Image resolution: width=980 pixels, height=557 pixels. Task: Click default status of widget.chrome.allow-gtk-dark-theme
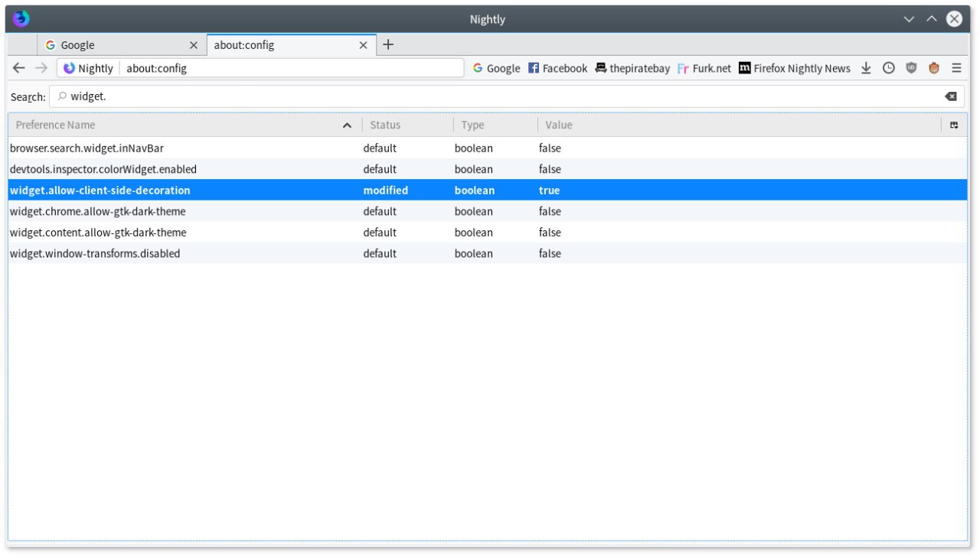point(380,211)
